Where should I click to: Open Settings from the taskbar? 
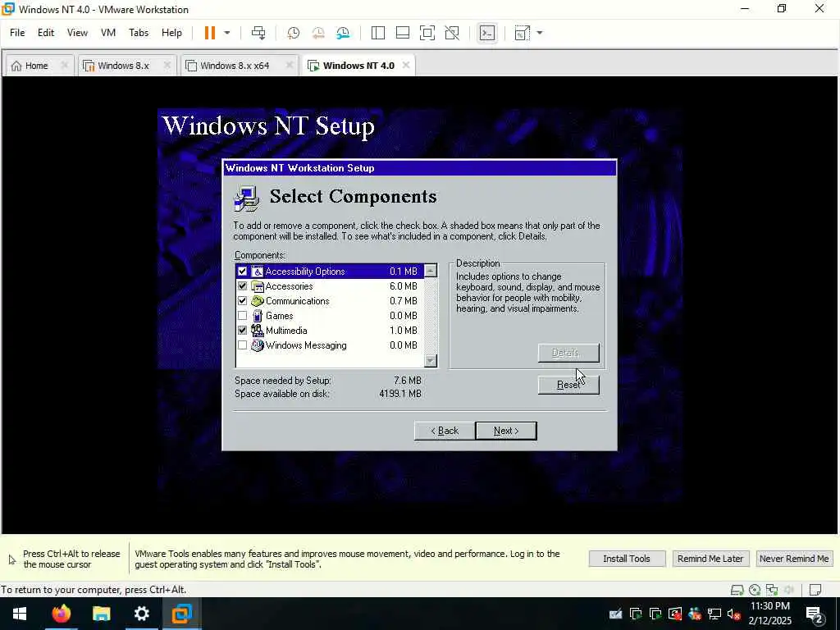coord(141,614)
